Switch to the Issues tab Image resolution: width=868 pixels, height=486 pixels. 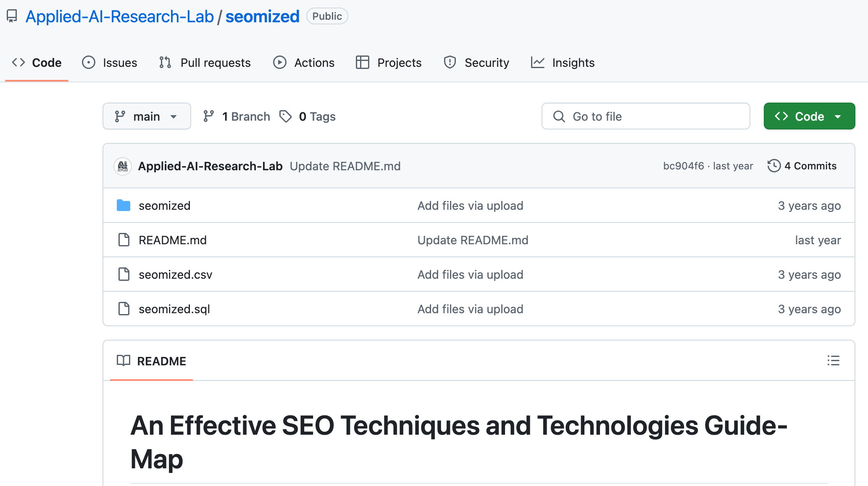pyautogui.click(x=110, y=63)
